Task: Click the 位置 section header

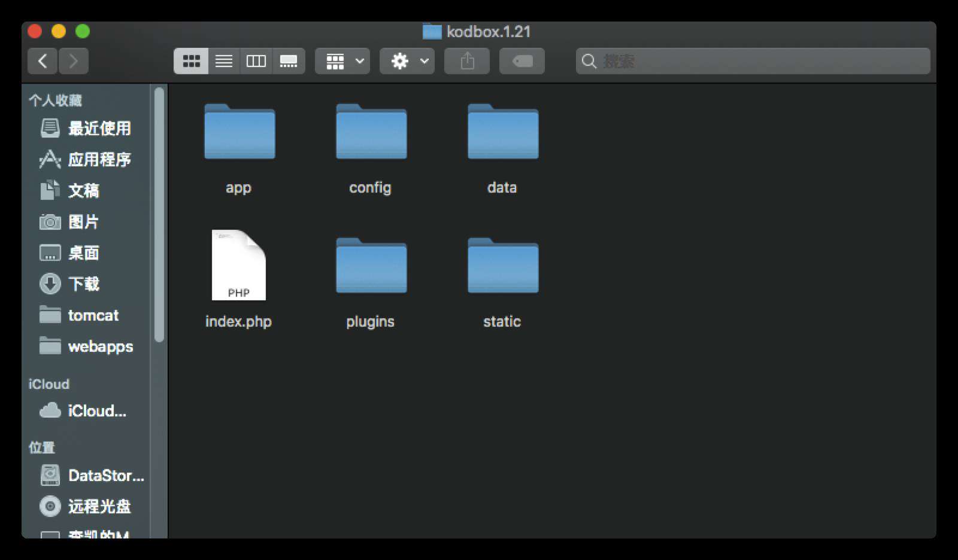Action: tap(41, 448)
